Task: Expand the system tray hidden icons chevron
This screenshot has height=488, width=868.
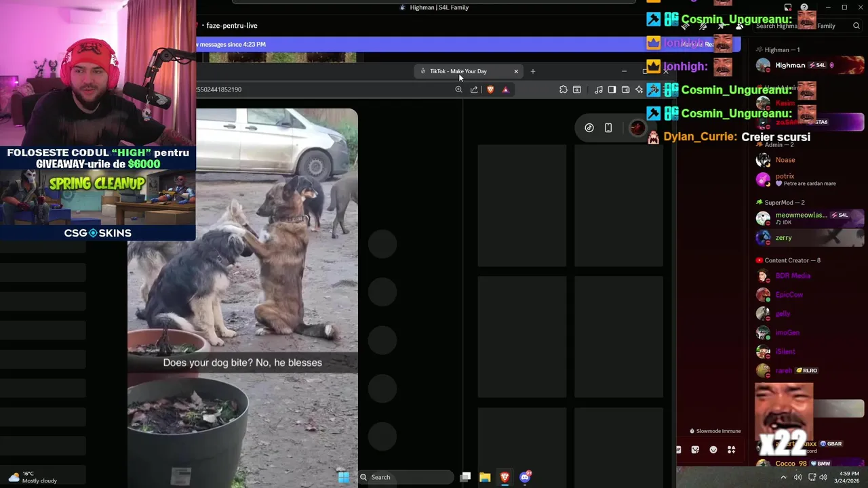Action: (784, 477)
